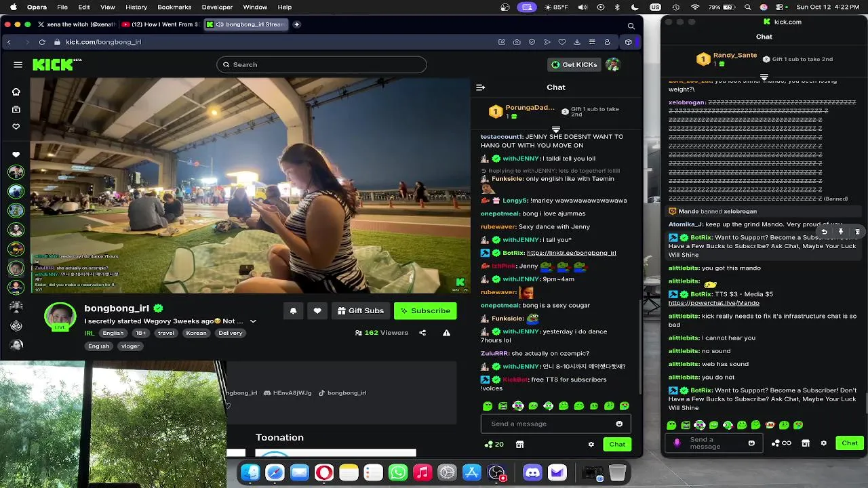Click the 20 channel points icon
868x488 pixels.
coord(494,445)
